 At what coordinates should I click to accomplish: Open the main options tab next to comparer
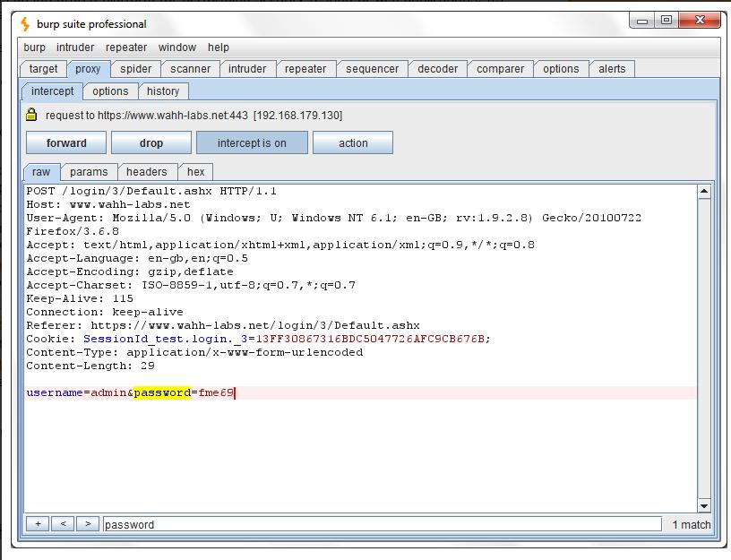pos(561,69)
